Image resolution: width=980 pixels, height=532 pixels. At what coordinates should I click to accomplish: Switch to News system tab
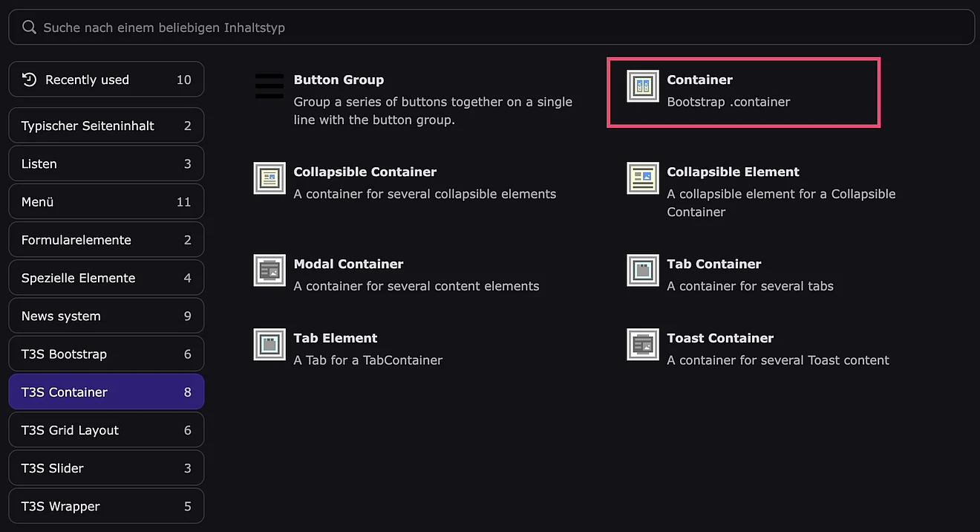click(106, 316)
